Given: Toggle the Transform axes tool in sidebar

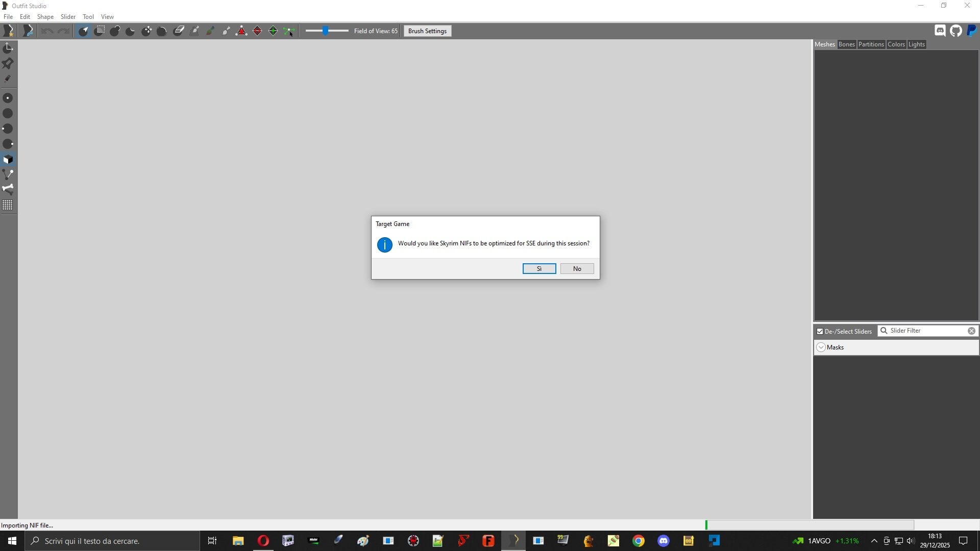Looking at the screenshot, I should click(x=8, y=48).
